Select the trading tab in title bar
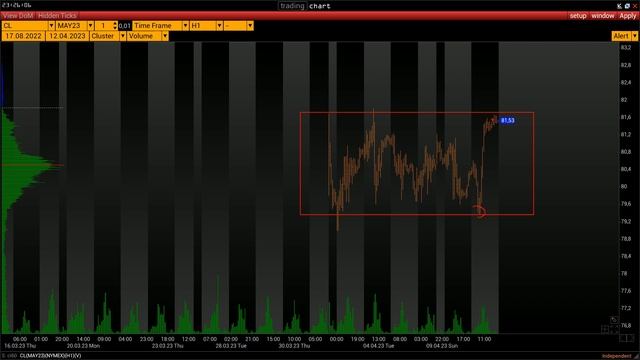Screen dimensions: 640x360 292,6
